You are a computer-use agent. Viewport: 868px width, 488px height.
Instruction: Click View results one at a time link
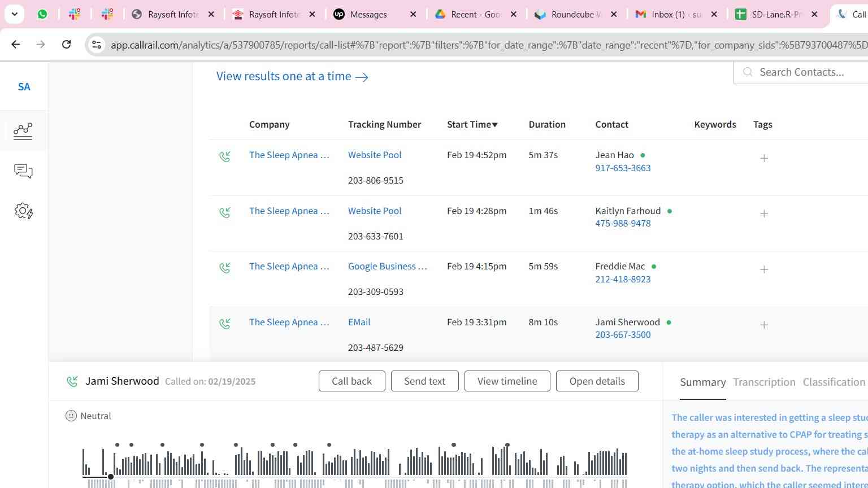tap(292, 76)
